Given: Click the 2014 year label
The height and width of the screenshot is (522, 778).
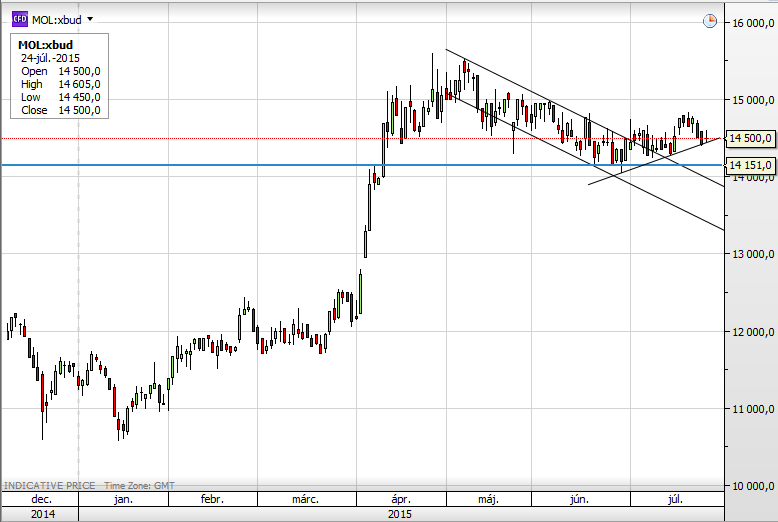Looking at the screenshot, I should click(43, 514).
